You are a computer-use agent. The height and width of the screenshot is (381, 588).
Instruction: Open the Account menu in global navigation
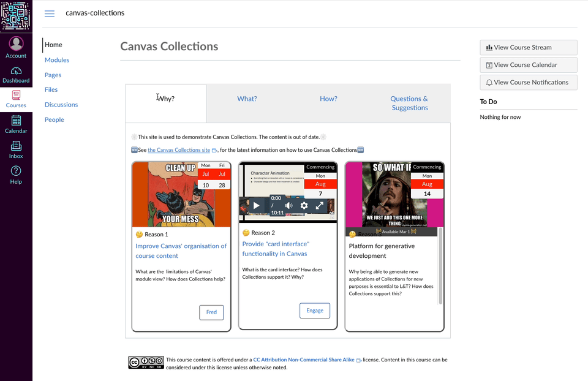point(16,47)
